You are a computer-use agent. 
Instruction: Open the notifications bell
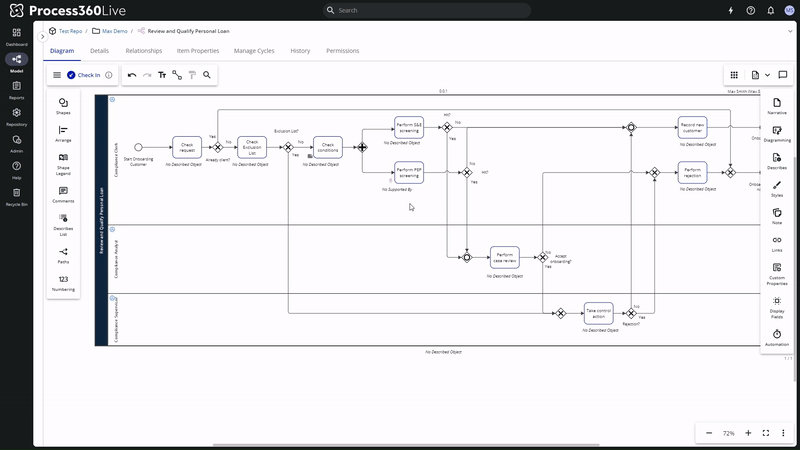(x=769, y=10)
